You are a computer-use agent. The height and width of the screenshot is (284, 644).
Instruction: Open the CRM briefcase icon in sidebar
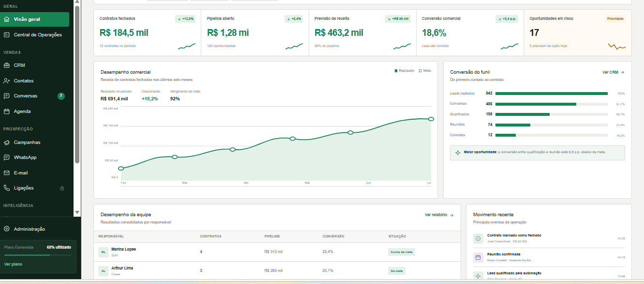[x=7, y=65]
